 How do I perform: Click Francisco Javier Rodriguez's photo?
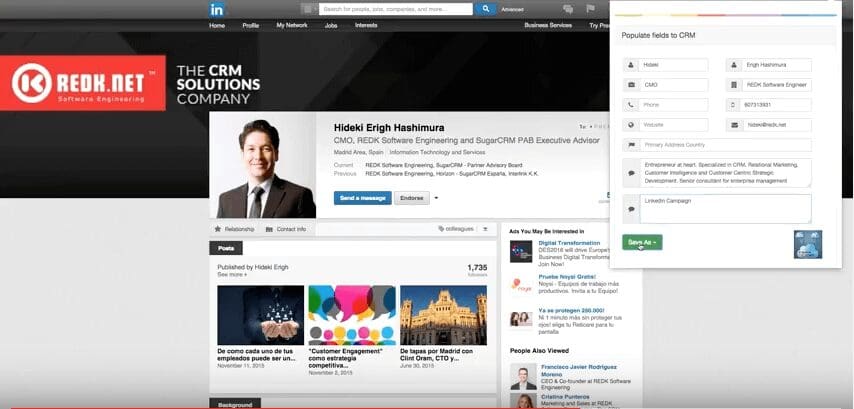tap(523, 377)
